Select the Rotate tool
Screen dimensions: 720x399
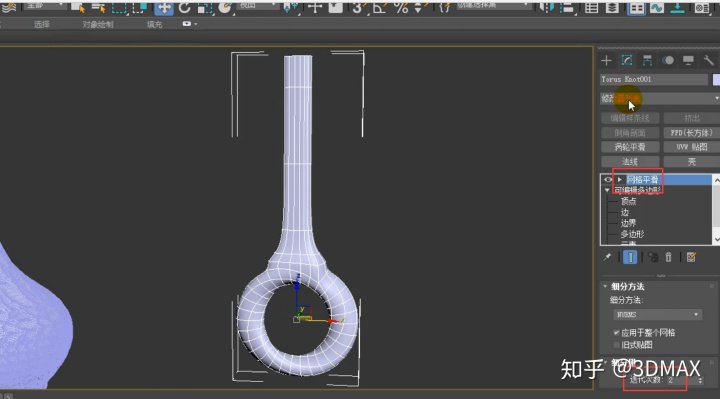click(185, 8)
